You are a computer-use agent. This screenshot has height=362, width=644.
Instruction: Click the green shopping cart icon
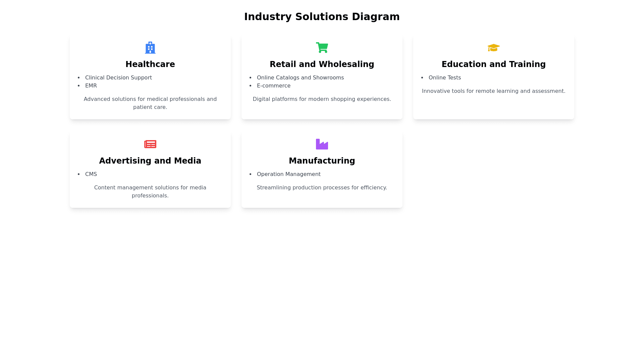[322, 48]
